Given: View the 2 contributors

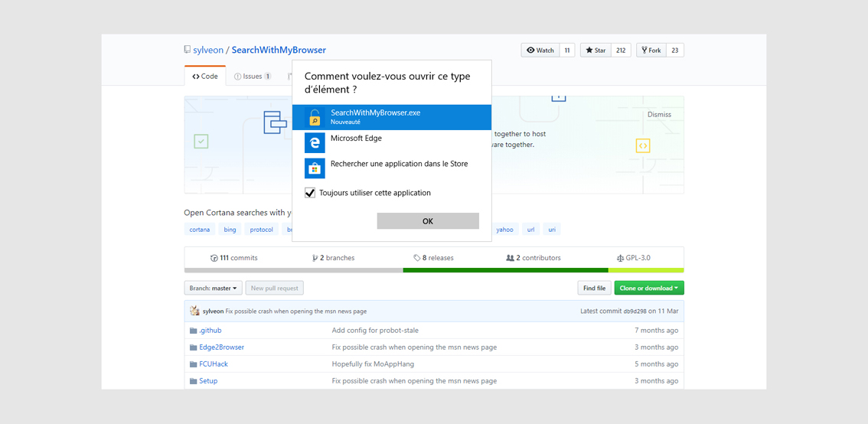Looking at the screenshot, I should 533,258.
